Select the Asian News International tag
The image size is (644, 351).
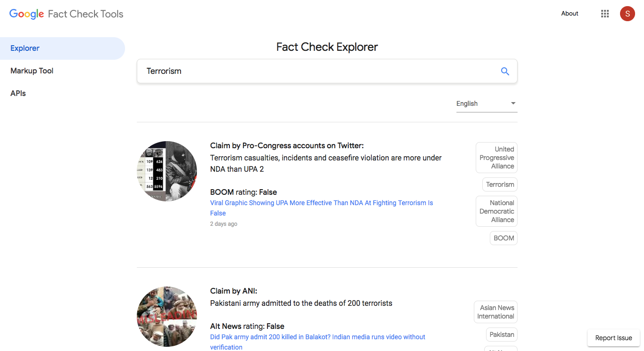coord(495,312)
